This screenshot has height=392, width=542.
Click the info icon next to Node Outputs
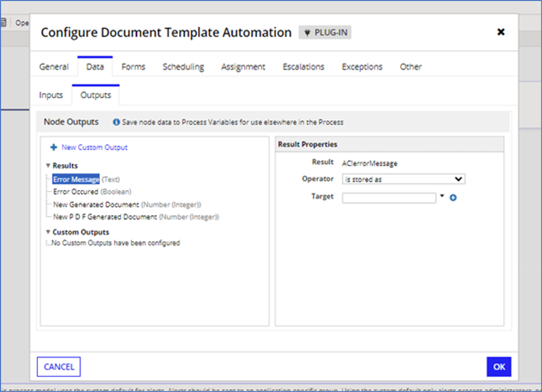[116, 122]
